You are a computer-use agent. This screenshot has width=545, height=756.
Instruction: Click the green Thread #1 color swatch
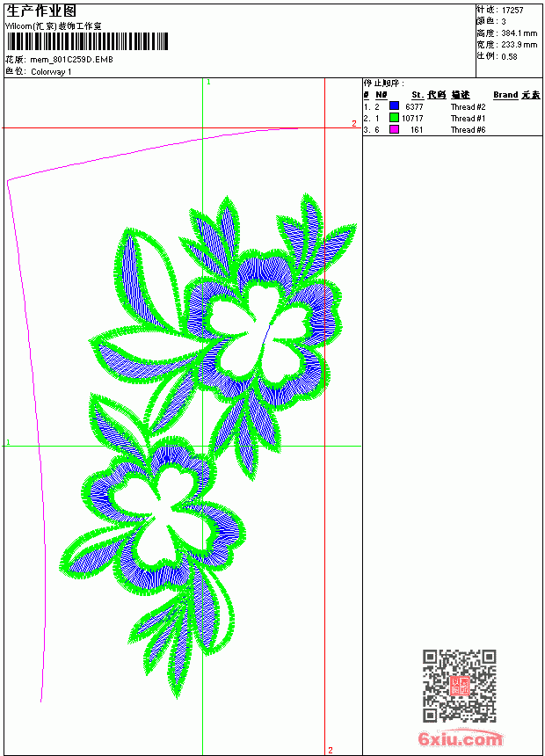(394, 118)
